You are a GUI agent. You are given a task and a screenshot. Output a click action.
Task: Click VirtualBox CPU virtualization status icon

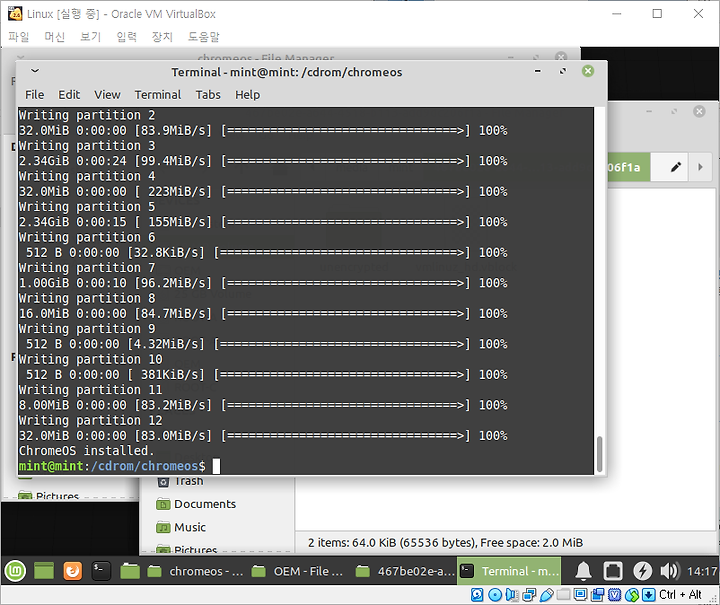[614, 595]
